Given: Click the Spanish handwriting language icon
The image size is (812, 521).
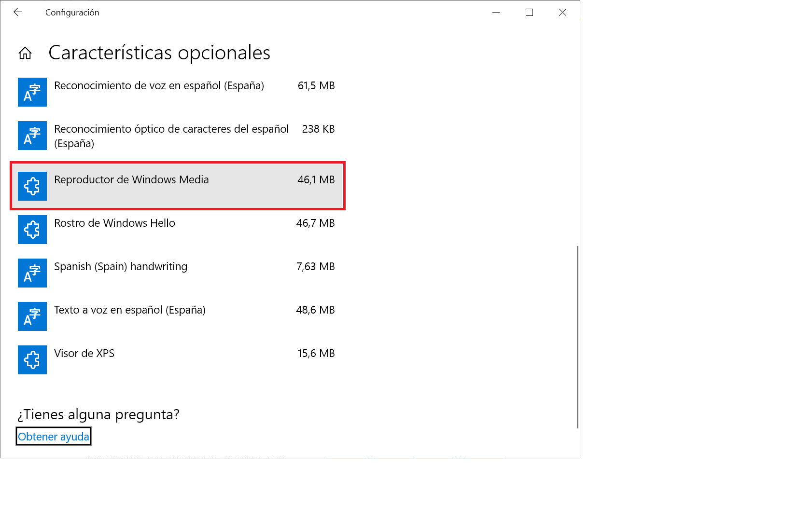Looking at the screenshot, I should pos(32,273).
